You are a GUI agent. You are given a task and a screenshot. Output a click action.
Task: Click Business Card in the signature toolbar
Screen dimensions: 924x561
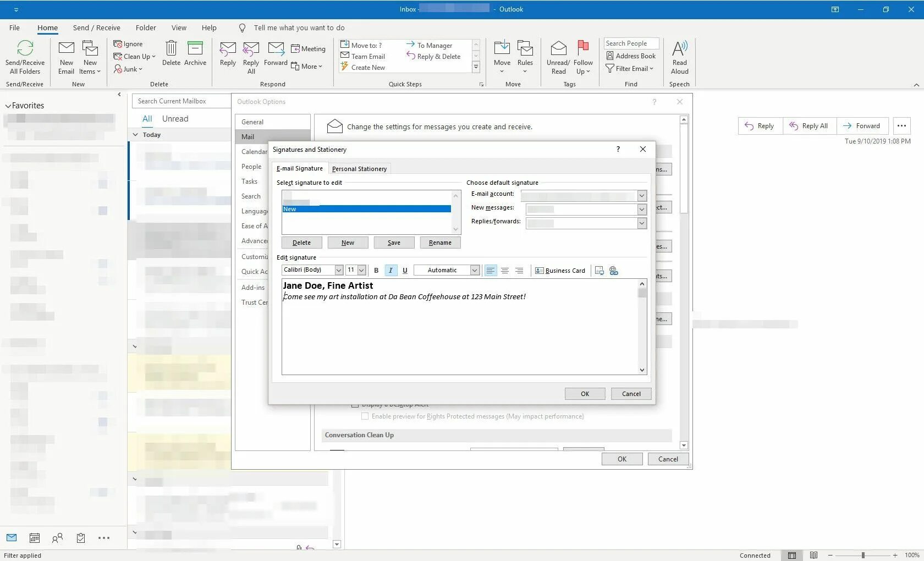(x=560, y=271)
